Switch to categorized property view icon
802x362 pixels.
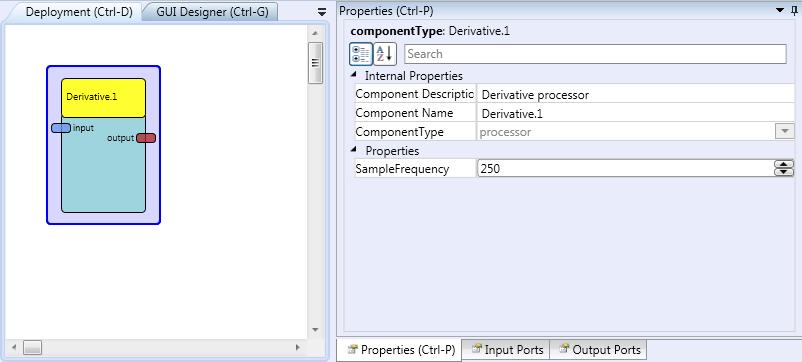pyautogui.click(x=361, y=54)
